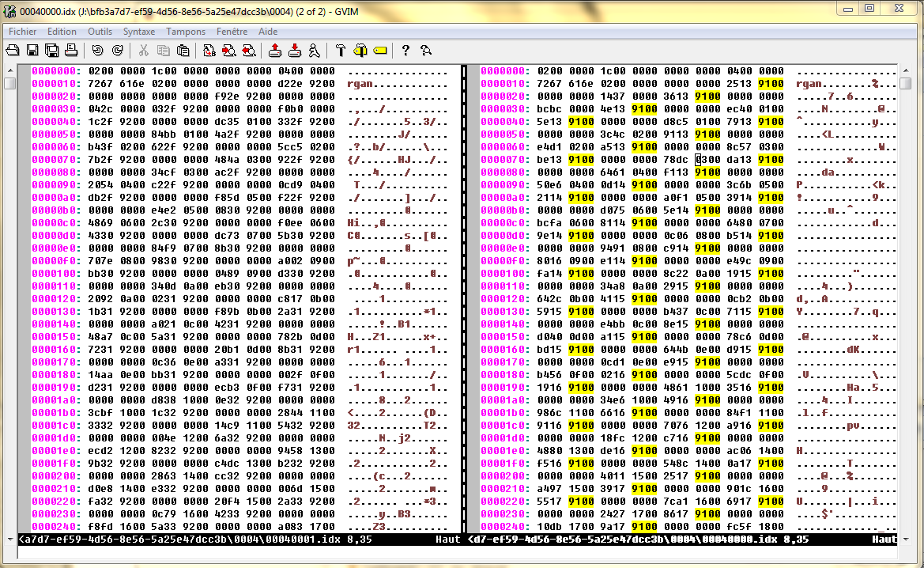Click left pane scrollbar down arrow
The width and height of the screenshot is (924, 568).
(10, 539)
